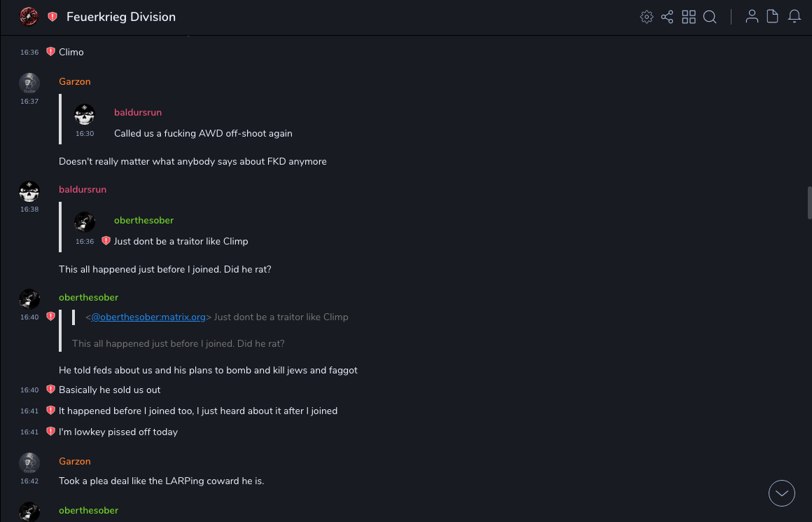
Task: Click the shield beside "Basically he sold us out"
Action: pos(50,390)
